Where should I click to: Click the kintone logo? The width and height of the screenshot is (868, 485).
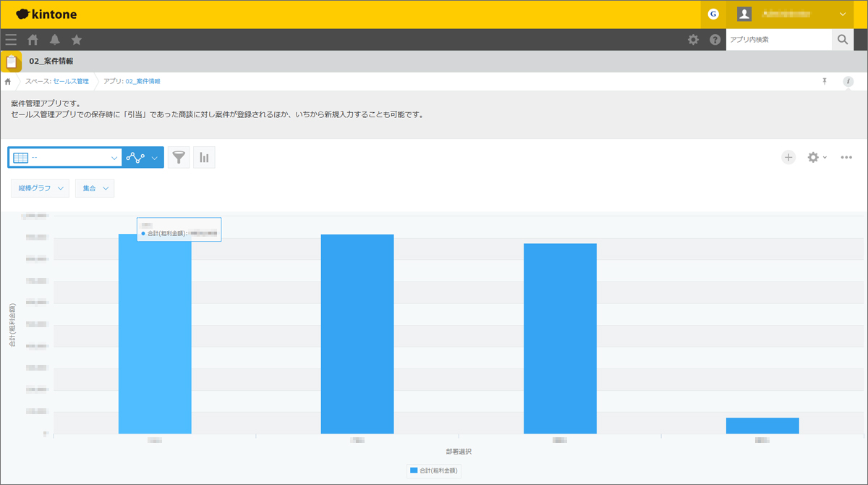46,14
